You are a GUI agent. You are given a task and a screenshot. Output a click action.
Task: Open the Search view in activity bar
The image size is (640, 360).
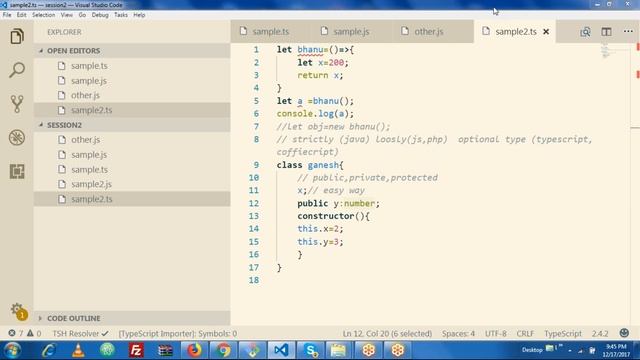[17, 70]
